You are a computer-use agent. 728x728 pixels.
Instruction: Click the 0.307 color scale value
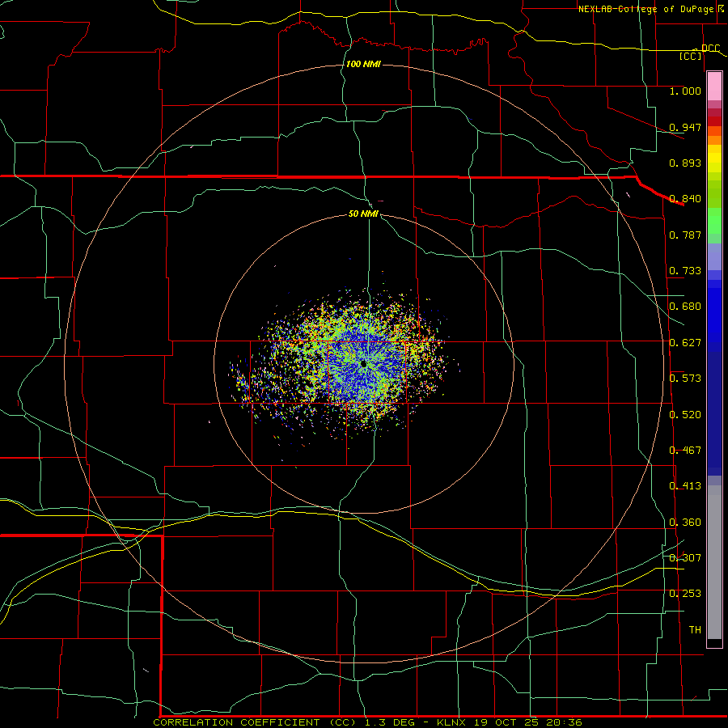pyautogui.click(x=685, y=558)
